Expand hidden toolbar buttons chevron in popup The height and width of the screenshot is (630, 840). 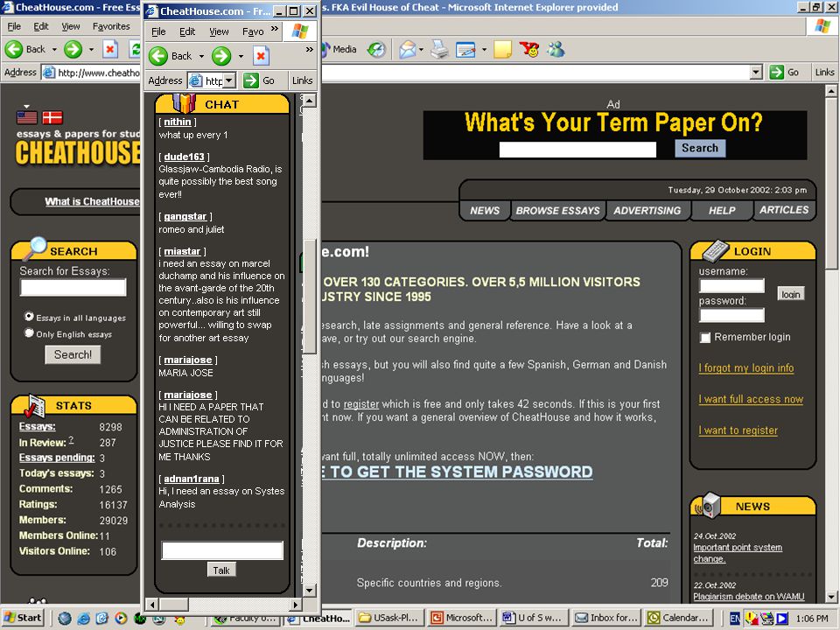pos(309,49)
